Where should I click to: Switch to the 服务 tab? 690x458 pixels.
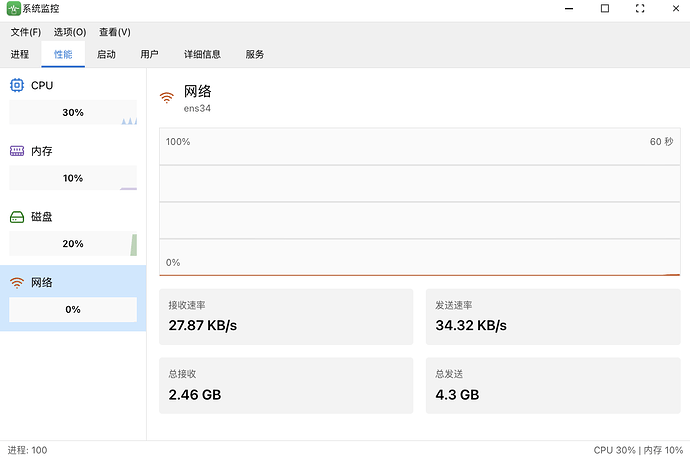(255, 54)
